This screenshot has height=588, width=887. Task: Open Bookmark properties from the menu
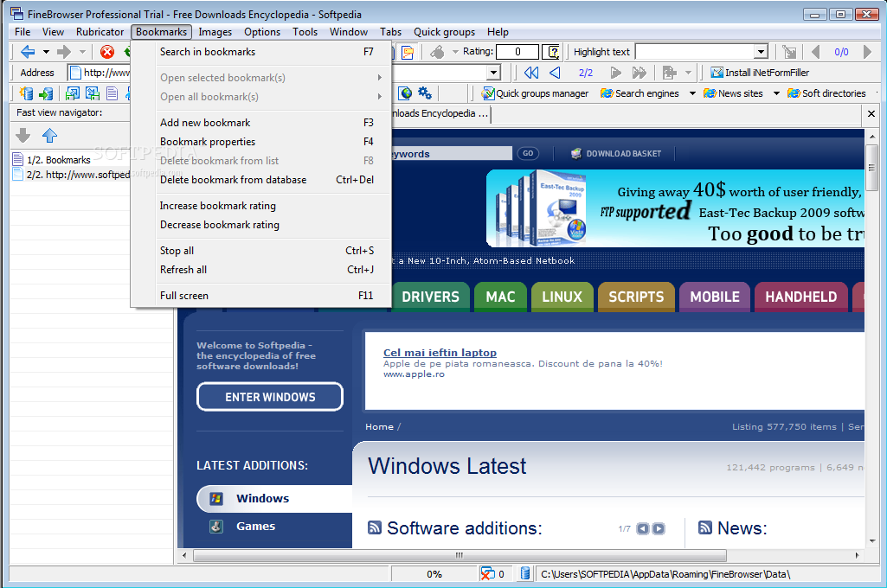tap(260, 142)
